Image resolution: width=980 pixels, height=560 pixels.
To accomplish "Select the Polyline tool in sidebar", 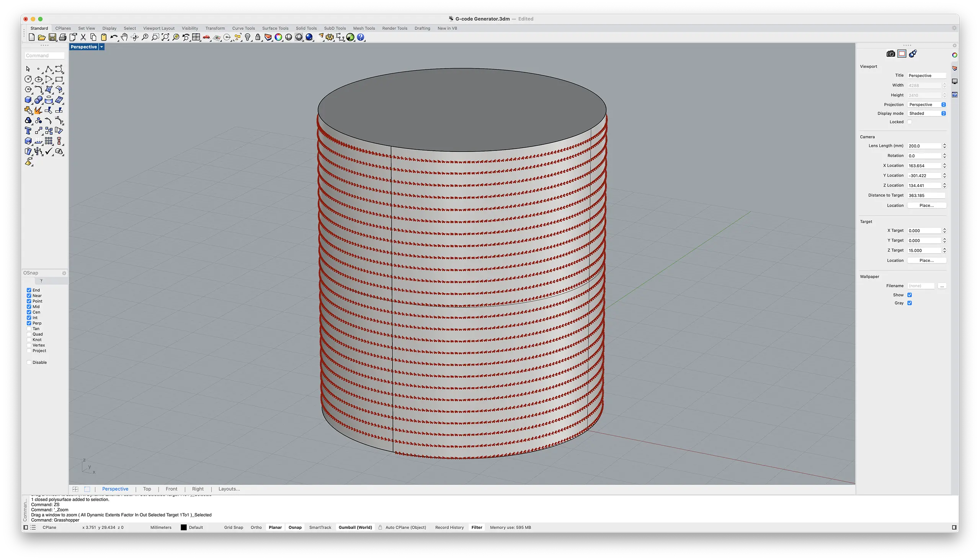I will click(x=49, y=69).
